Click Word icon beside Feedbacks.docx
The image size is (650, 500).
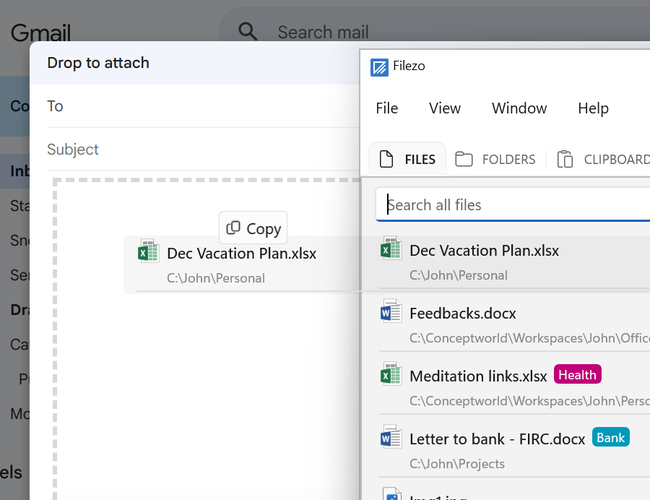[x=391, y=311]
